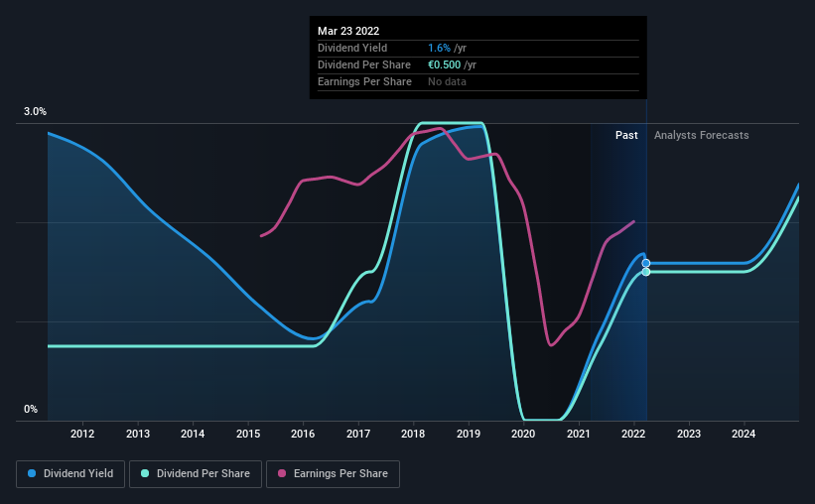Click the 1.6% dividend yield value

coord(439,48)
